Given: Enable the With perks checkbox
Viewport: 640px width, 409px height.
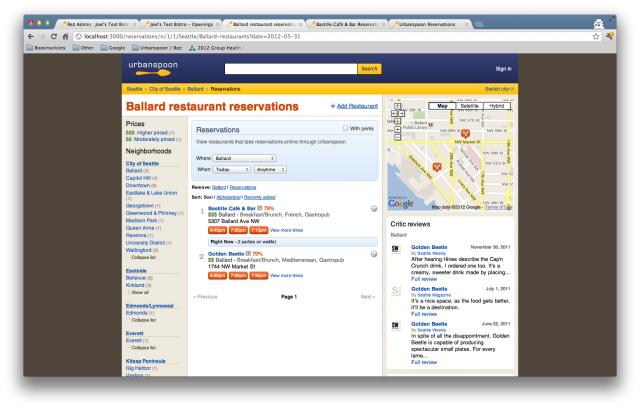Looking at the screenshot, I should tap(345, 128).
